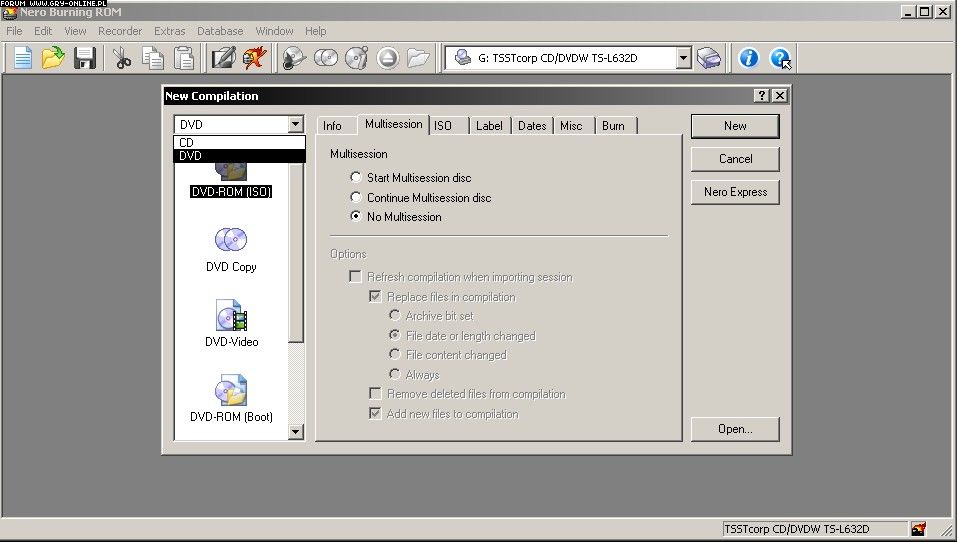Screen dimensions: 957x542
Task: Select the DVD-ROM (Boot) compilation type
Action: [x=231, y=399]
